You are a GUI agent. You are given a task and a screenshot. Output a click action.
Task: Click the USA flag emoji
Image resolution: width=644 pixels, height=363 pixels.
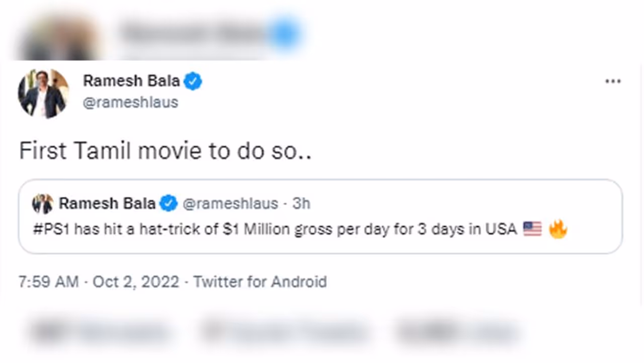pyautogui.click(x=532, y=229)
